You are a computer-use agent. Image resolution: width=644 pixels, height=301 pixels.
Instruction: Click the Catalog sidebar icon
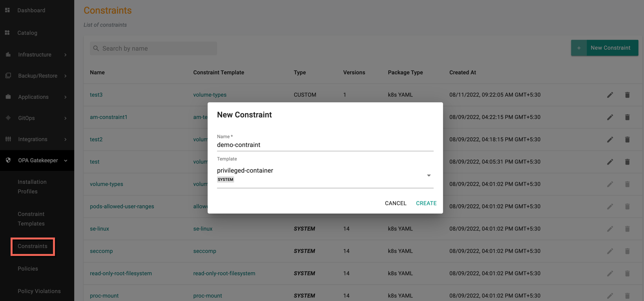(x=7, y=33)
